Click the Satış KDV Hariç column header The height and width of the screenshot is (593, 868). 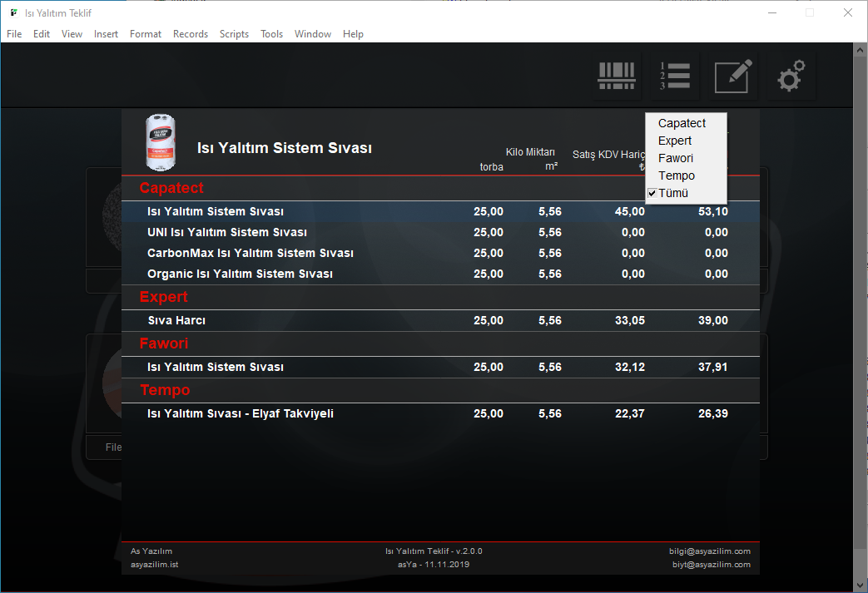tap(608, 155)
